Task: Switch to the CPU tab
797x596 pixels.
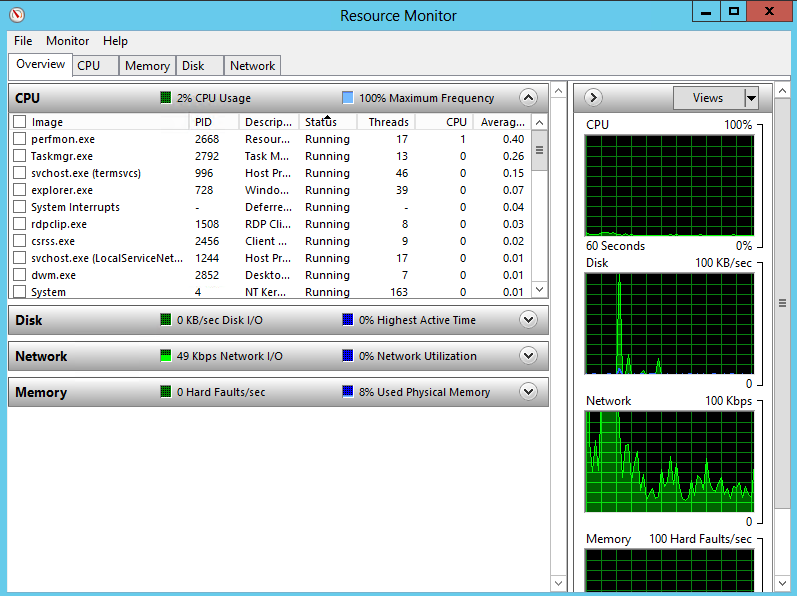Action: (x=95, y=66)
